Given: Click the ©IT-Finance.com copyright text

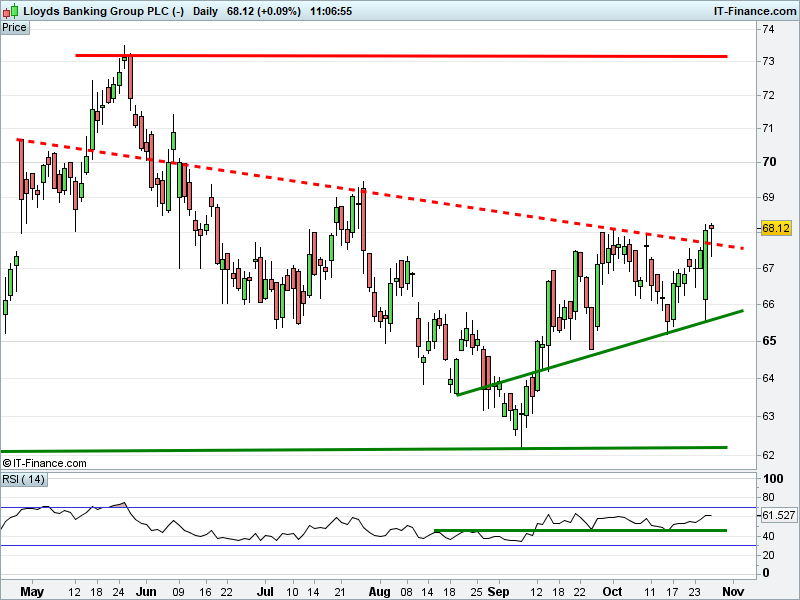Looking at the screenshot, I should pyautogui.click(x=44, y=463).
